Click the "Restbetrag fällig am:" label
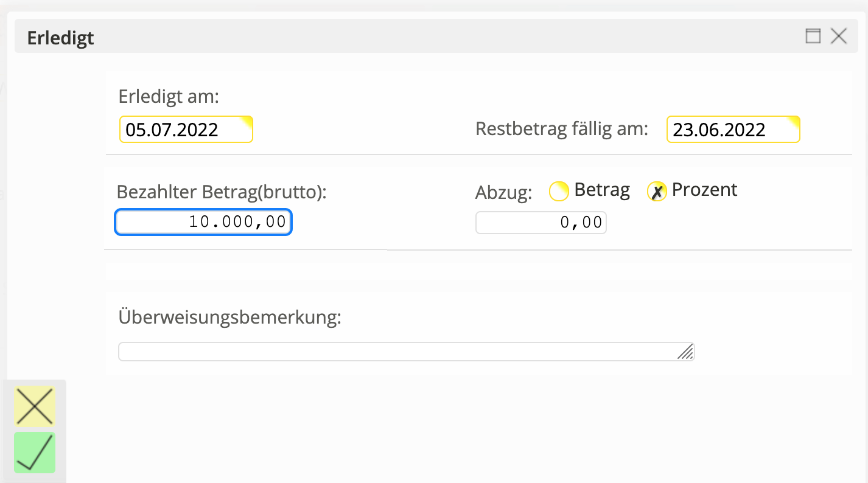 (561, 129)
